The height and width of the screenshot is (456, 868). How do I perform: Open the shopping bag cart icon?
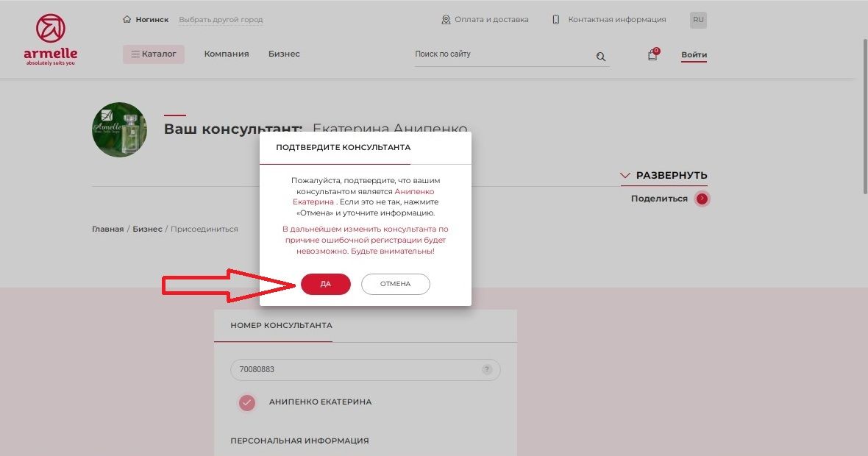point(652,54)
